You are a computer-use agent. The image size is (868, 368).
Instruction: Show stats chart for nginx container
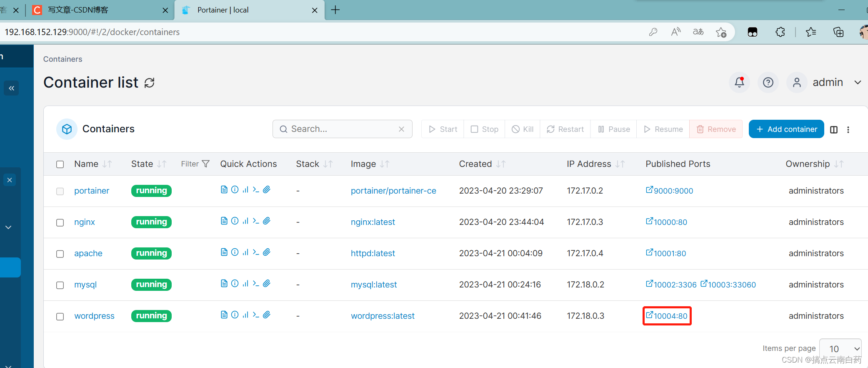[x=245, y=221]
